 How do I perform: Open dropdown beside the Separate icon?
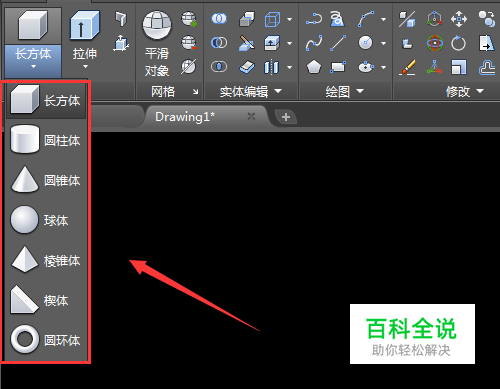[x=289, y=67]
